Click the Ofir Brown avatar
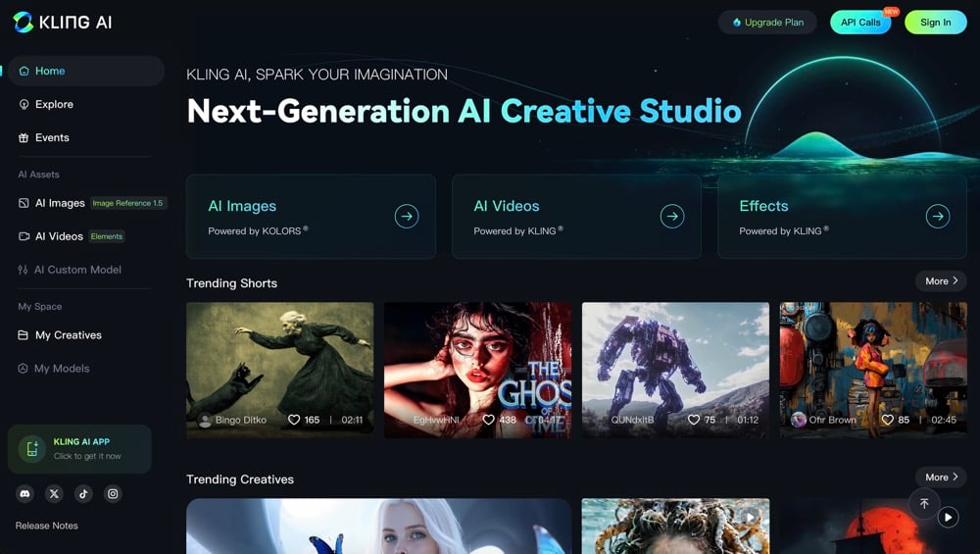The image size is (980, 554). pos(798,420)
